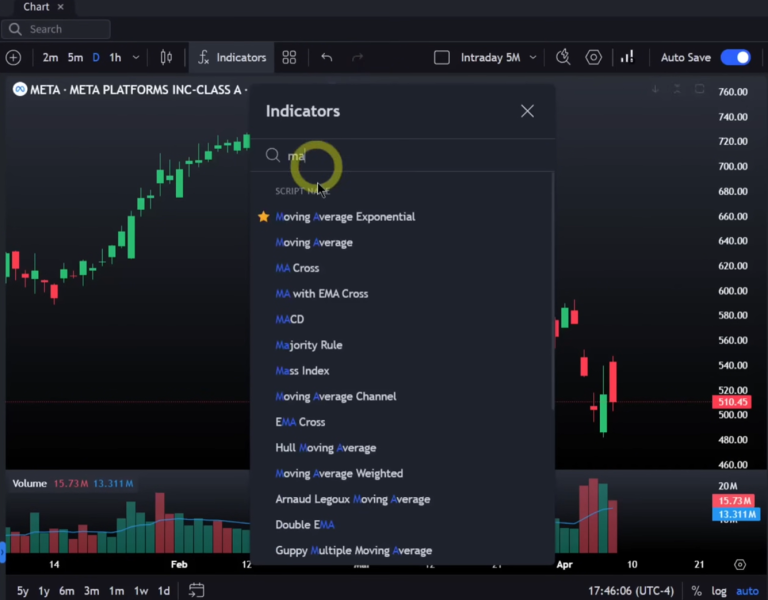The image size is (768, 600).
Task: Click the go to date calendar icon
Action: coord(197,590)
